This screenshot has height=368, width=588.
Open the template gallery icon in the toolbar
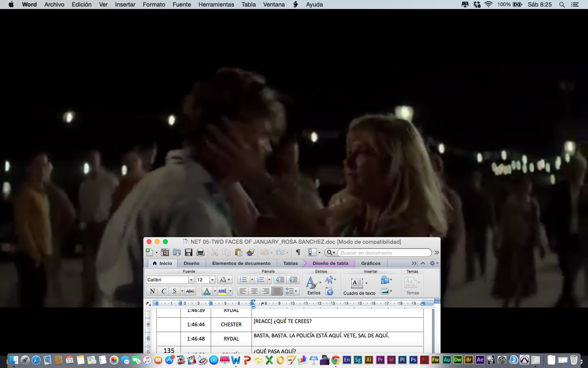pyautogui.click(x=165, y=252)
